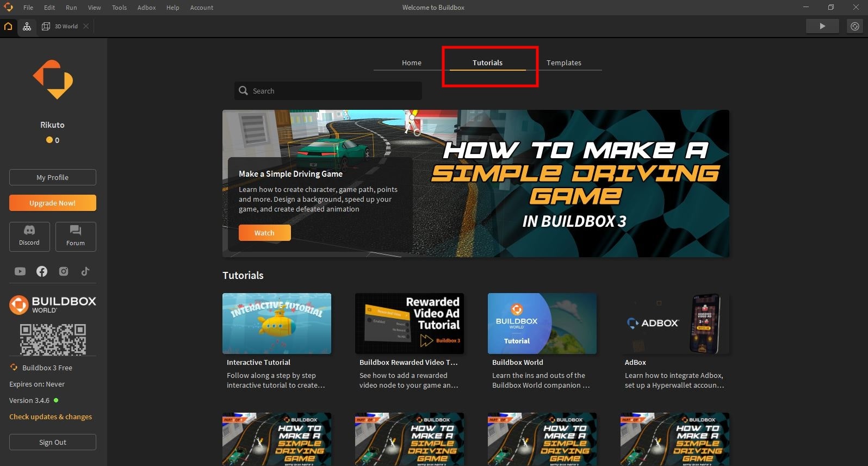Viewport: 868px width, 466px height.
Task: Open the YouTube social icon
Action: [x=20, y=271]
